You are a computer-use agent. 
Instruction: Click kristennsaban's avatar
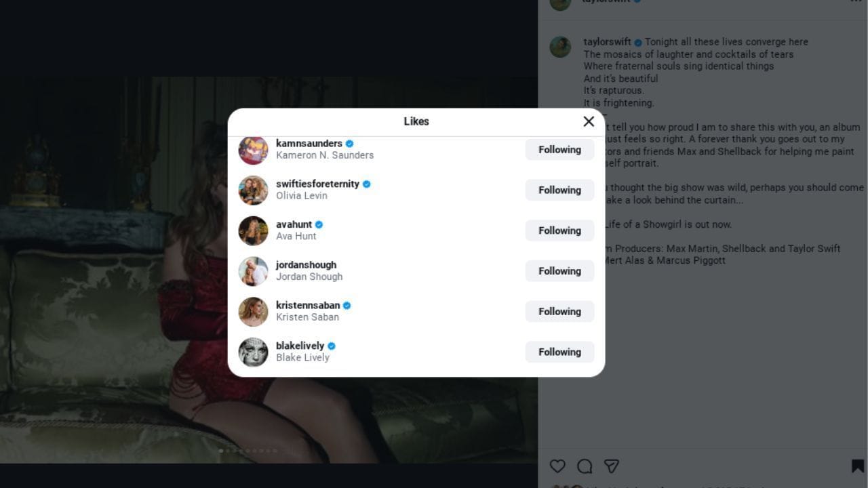coord(253,312)
